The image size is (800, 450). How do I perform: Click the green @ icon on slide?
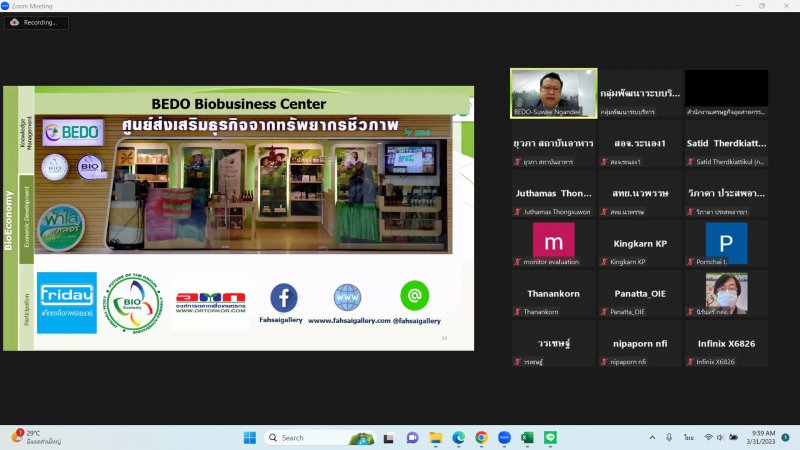(414, 295)
